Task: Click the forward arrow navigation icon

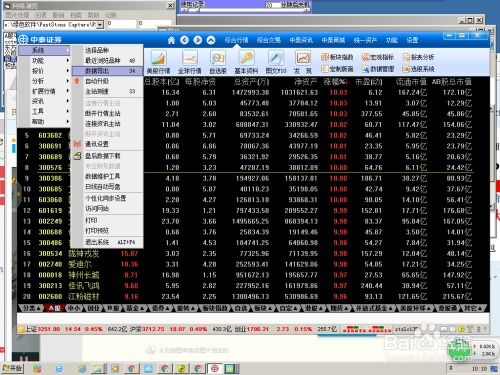Action: point(198,40)
